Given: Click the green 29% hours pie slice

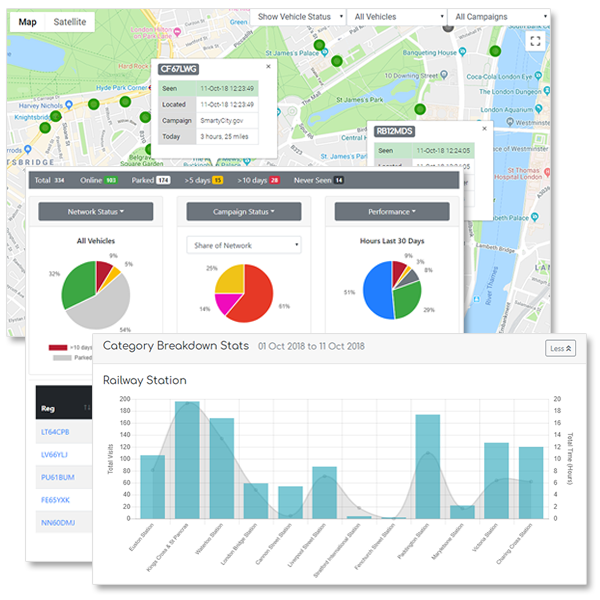Looking at the screenshot, I should [408, 300].
